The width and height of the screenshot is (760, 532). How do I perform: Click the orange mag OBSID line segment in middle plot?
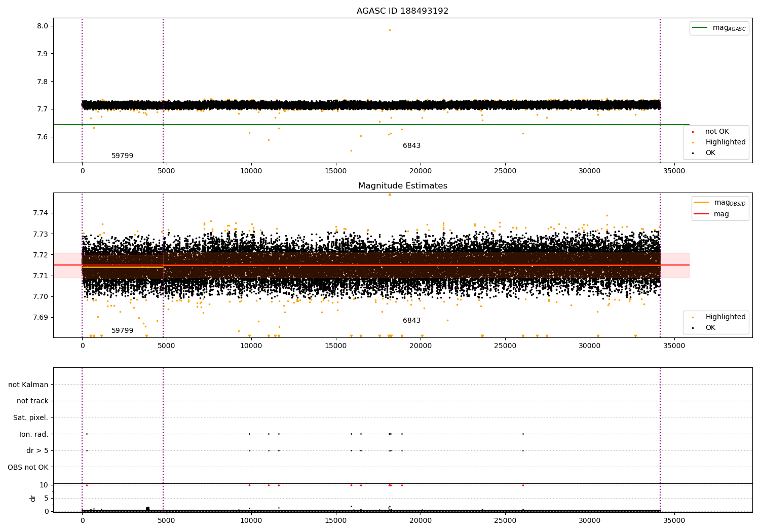click(123, 267)
